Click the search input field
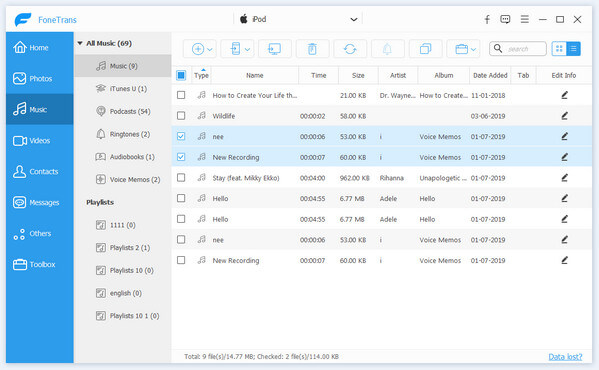599x370 pixels. pos(518,49)
